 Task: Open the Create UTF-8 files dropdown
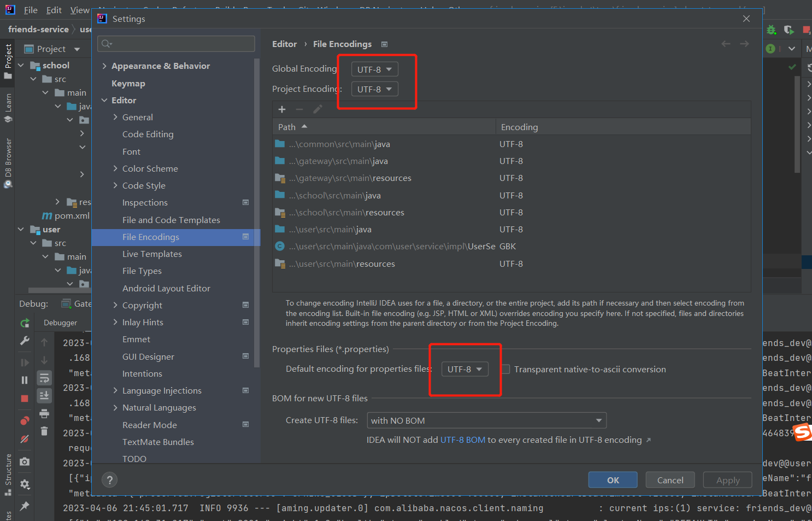486,420
